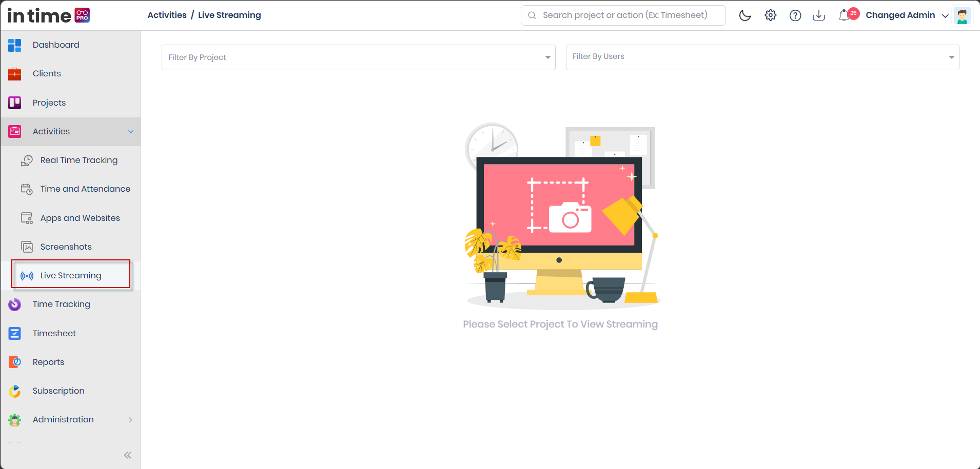Click the Timesheet blue icon
The width and height of the screenshot is (980, 469).
tap(15, 334)
